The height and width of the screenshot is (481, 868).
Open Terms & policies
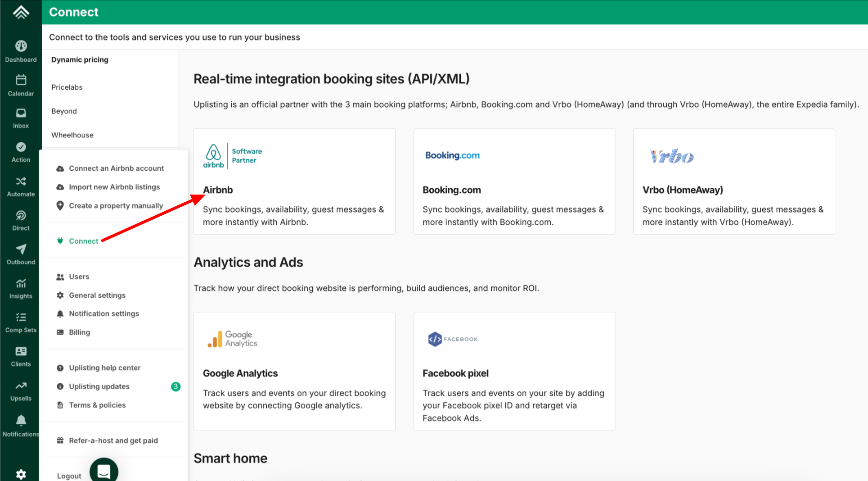click(x=97, y=405)
